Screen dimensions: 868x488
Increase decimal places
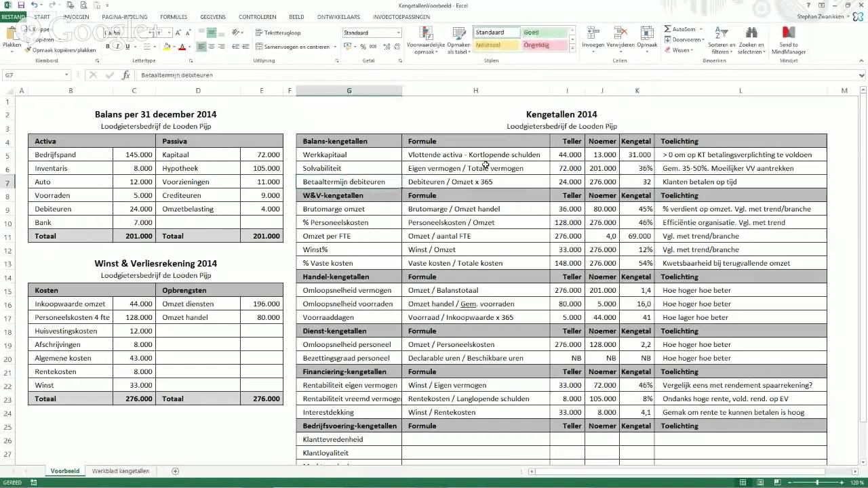[386, 47]
